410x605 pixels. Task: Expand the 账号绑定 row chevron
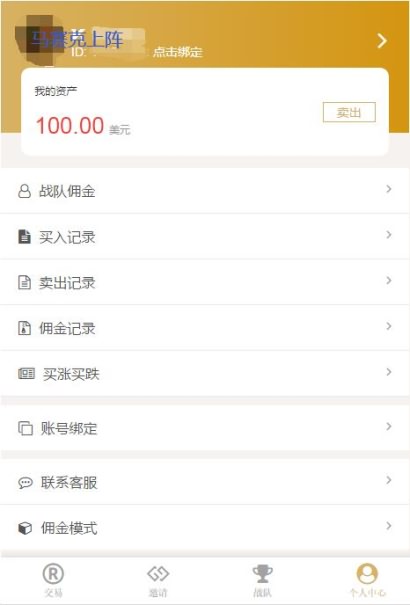coord(389,426)
